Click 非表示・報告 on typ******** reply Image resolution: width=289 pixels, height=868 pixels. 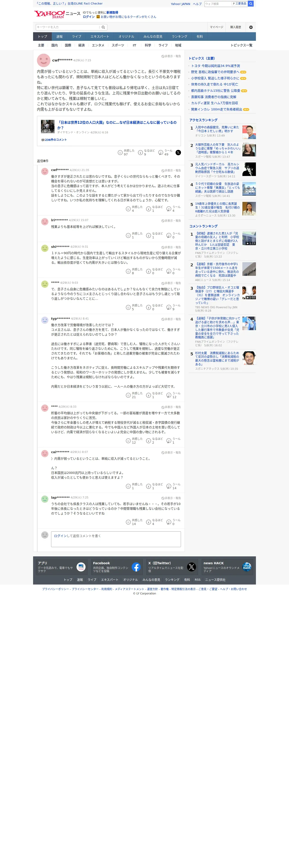171,319
